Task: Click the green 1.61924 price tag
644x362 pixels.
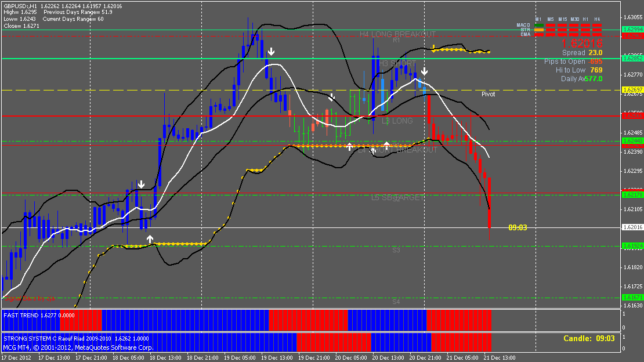Action: tap(633, 246)
